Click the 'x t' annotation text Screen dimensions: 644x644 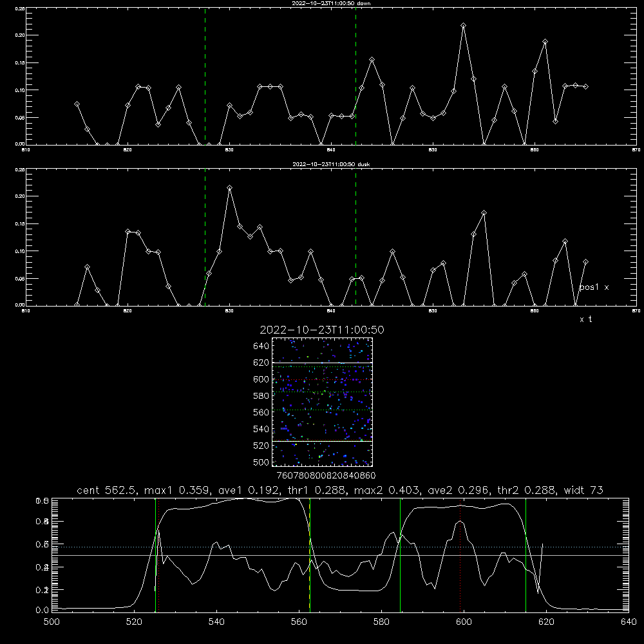pos(585,319)
